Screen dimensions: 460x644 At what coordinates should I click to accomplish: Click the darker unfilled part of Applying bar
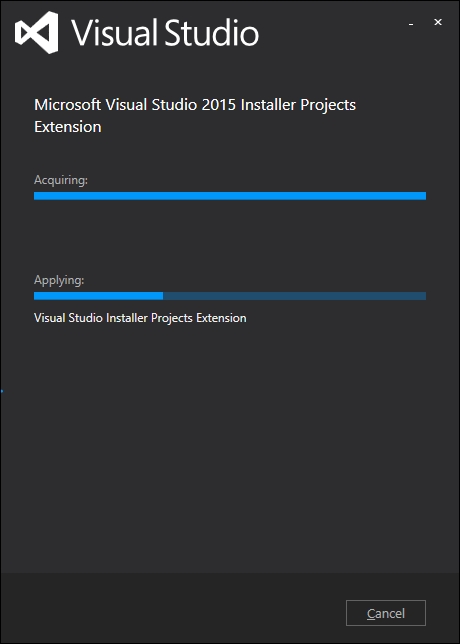click(294, 296)
